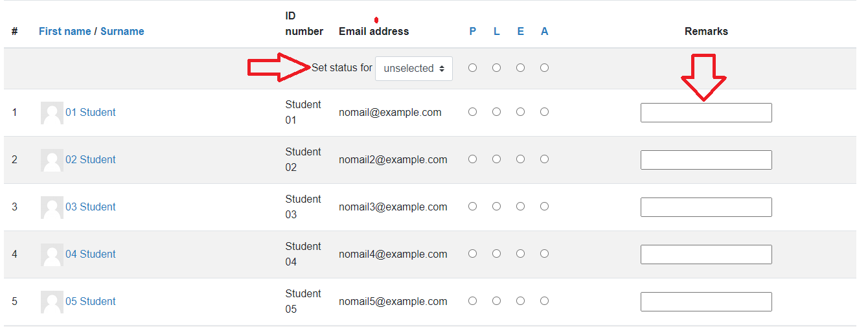Image resolution: width=868 pixels, height=327 pixels.
Task: Open the 'unselected' status dropdown
Action: (x=414, y=68)
